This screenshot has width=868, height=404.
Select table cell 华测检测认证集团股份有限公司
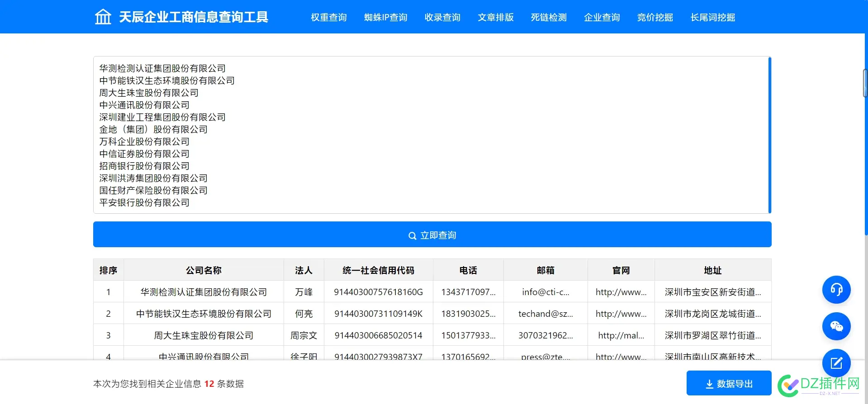coord(204,292)
